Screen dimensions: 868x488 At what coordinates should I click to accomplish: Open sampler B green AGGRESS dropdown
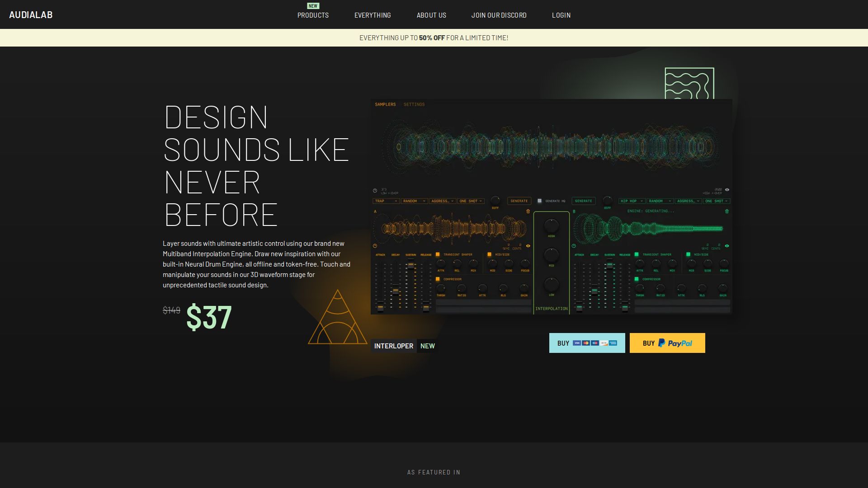(688, 201)
